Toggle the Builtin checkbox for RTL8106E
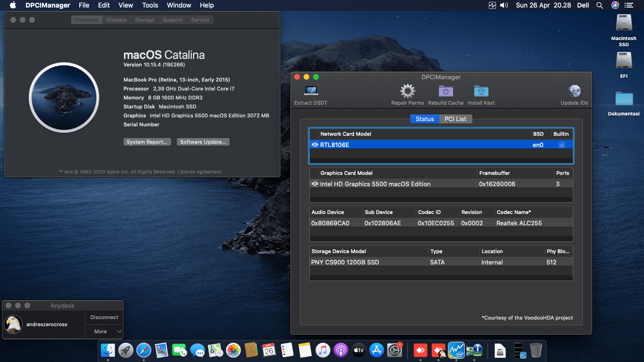Screen dimensions: 644x362 click(561, 145)
